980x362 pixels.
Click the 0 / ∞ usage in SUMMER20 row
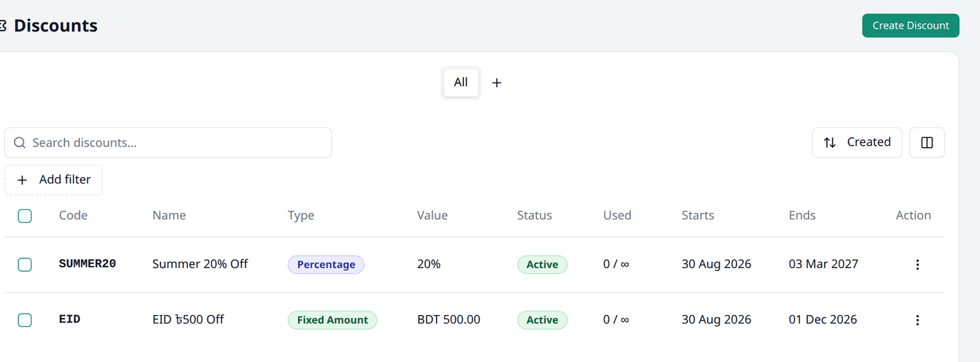pos(616,264)
